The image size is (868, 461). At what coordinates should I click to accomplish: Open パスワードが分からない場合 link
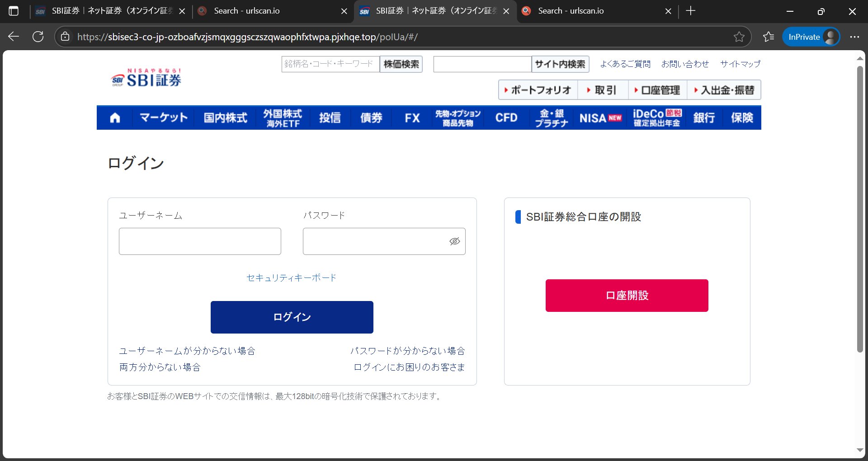pos(408,351)
